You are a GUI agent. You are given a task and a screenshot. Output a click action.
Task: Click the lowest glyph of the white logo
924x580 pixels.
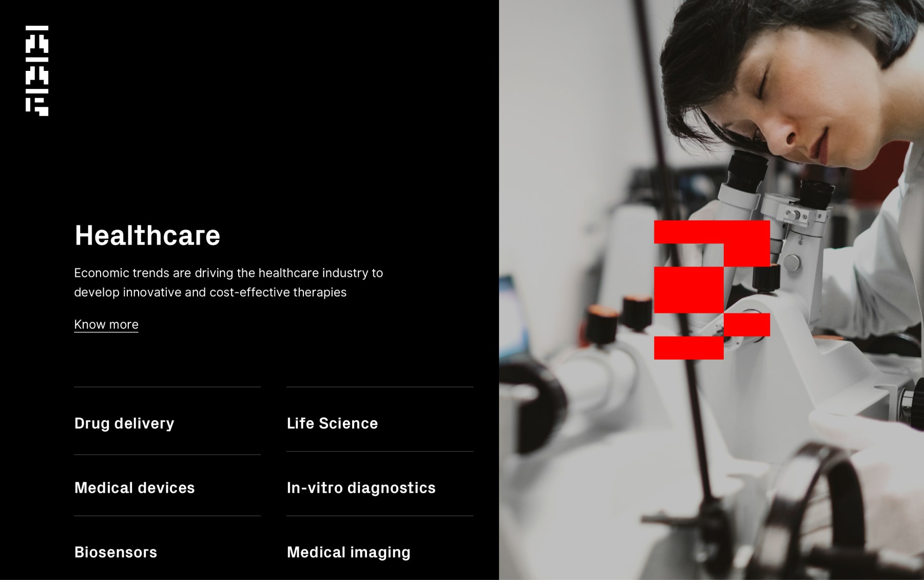click(37, 107)
